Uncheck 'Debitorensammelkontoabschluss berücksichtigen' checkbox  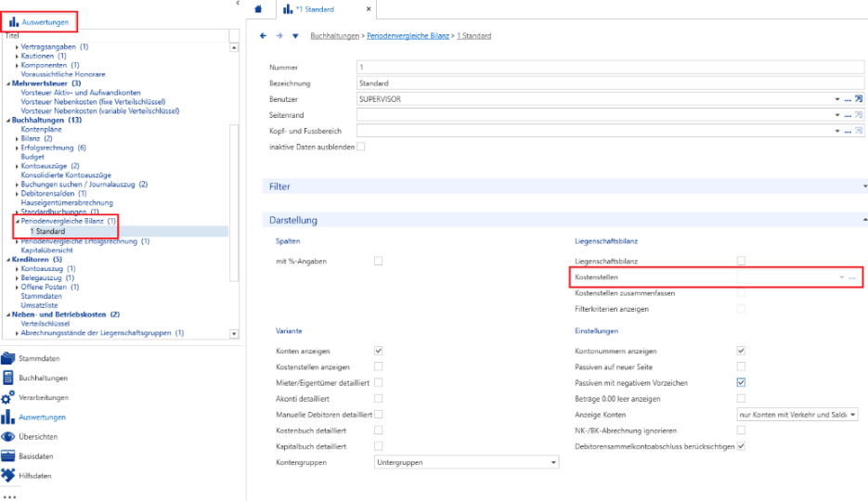(x=741, y=446)
